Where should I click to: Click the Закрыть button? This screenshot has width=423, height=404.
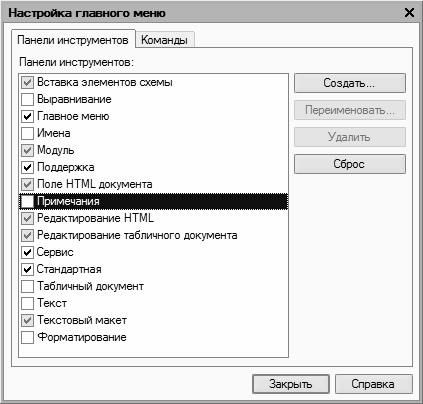click(x=291, y=384)
